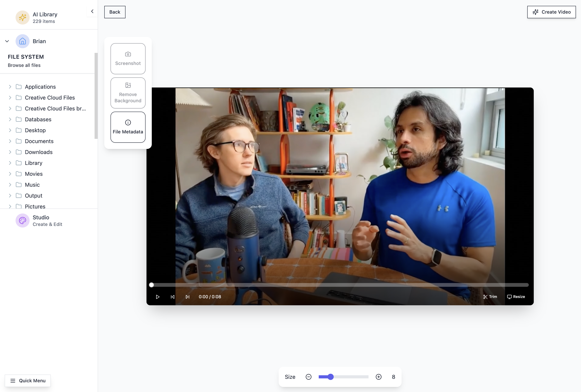
Task: Click the Create Video button
Action: coord(551,12)
